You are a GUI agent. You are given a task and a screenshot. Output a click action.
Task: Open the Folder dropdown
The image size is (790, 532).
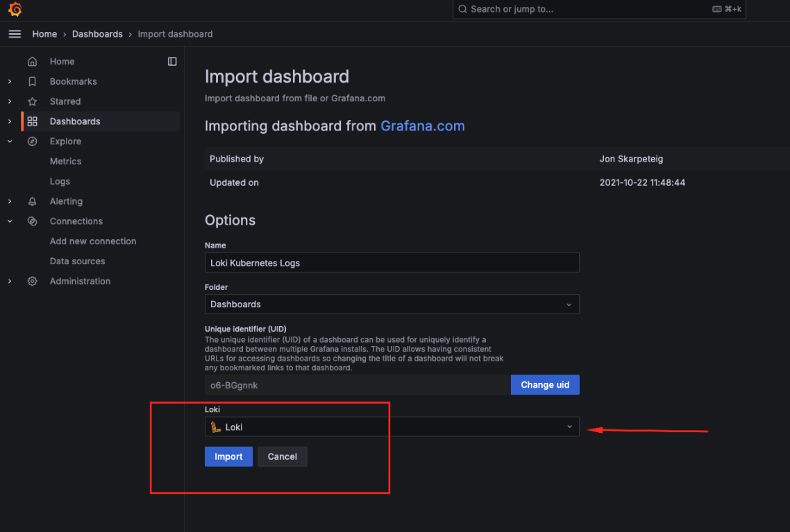[x=392, y=304]
